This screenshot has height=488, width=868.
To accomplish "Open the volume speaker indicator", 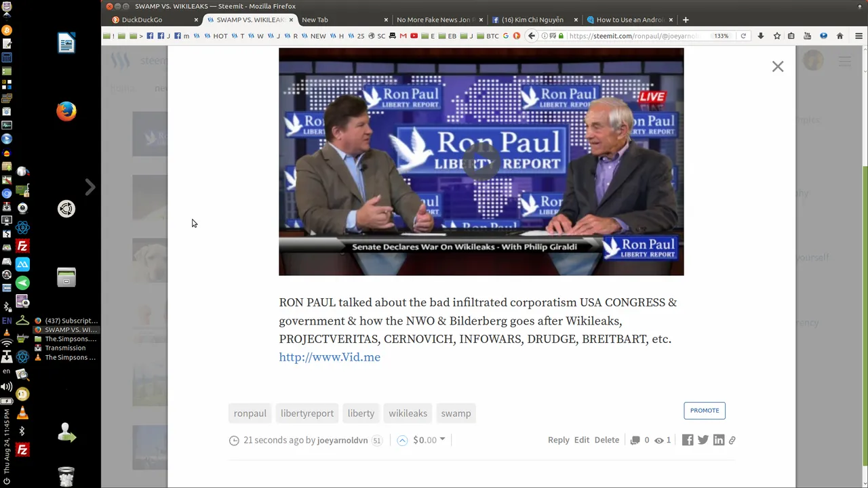I will (7, 386).
